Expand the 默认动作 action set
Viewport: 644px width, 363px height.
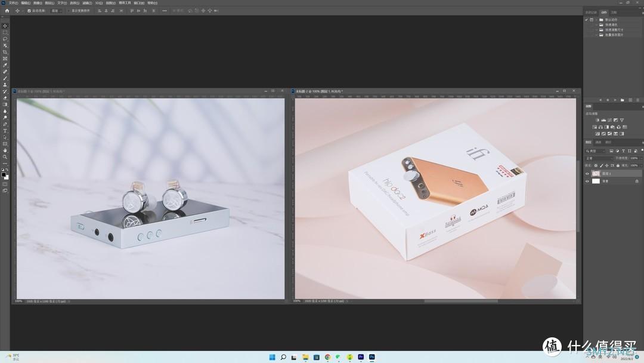(596, 20)
